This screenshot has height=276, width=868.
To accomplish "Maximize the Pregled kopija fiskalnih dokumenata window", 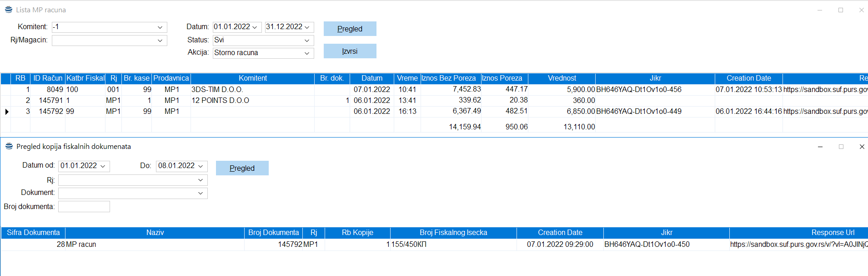I will coord(841,147).
